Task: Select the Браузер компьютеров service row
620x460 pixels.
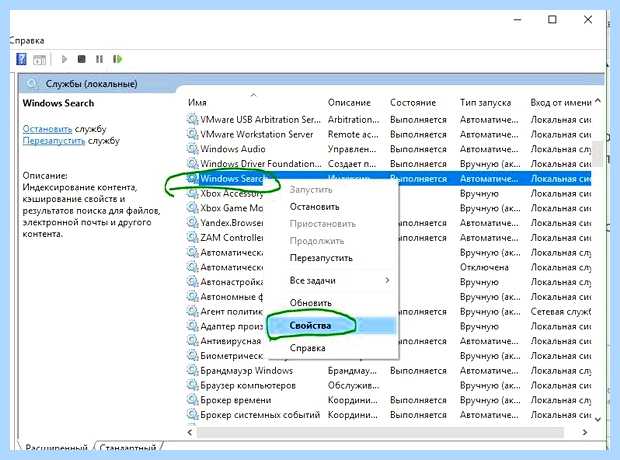Action: [389, 385]
